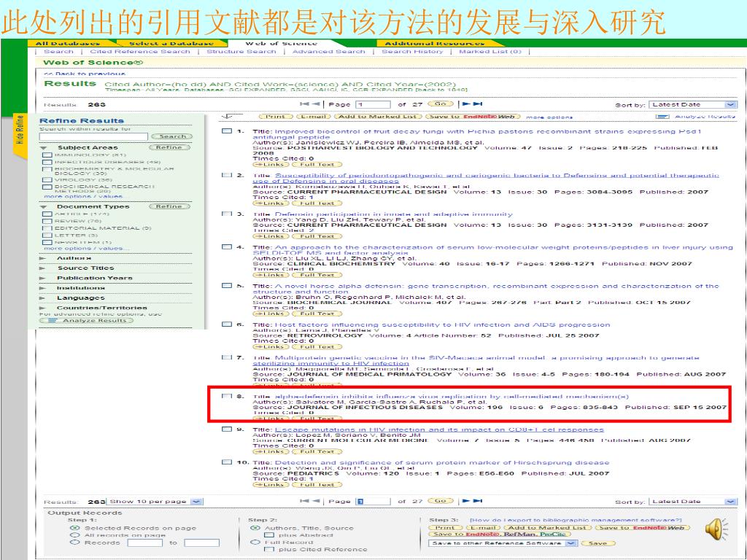This screenshot has width=747, height=560.
Task: Open Full Text for record 9 escape mutations
Action: click(x=317, y=451)
